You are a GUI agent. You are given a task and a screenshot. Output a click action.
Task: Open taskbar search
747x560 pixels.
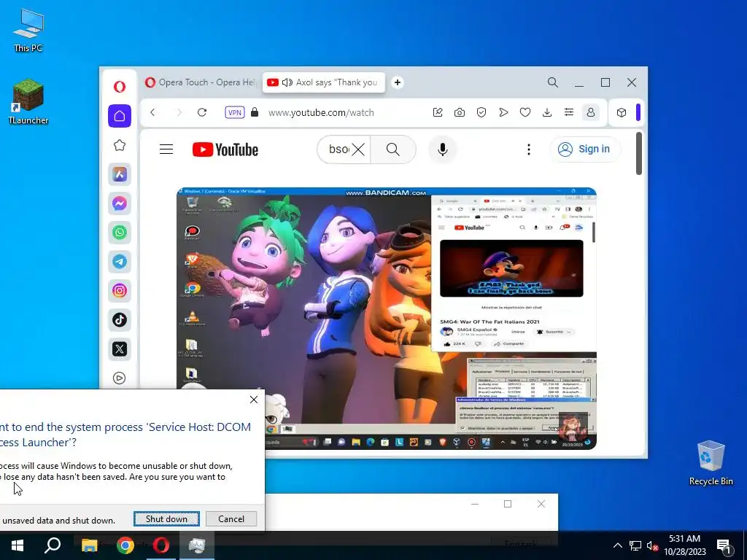coord(53,545)
